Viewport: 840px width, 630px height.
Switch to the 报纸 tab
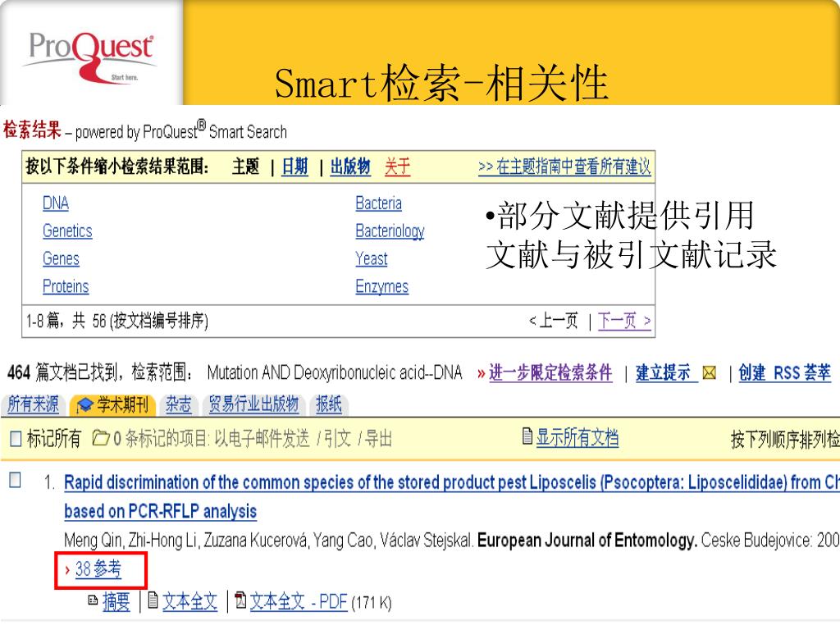tap(329, 404)
